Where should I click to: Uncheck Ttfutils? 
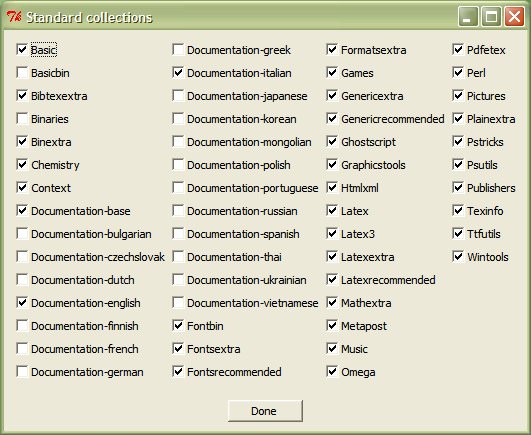(458, 234)
